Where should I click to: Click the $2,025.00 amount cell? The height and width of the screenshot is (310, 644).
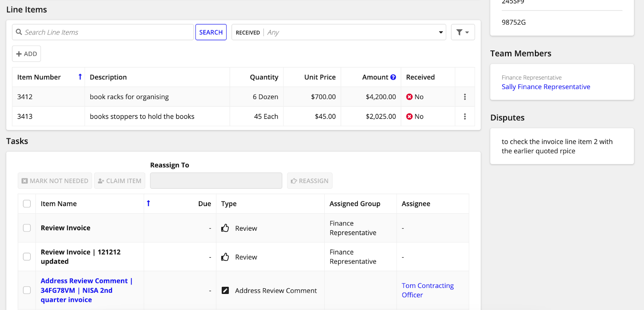(381, 116)
